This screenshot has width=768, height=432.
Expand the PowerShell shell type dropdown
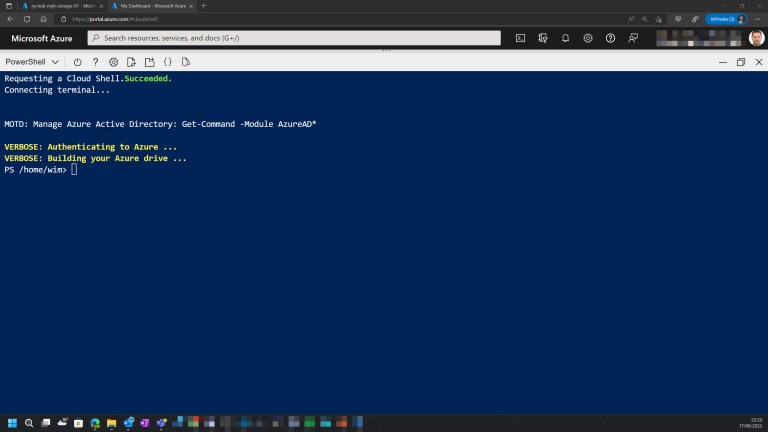click(32, 62)
